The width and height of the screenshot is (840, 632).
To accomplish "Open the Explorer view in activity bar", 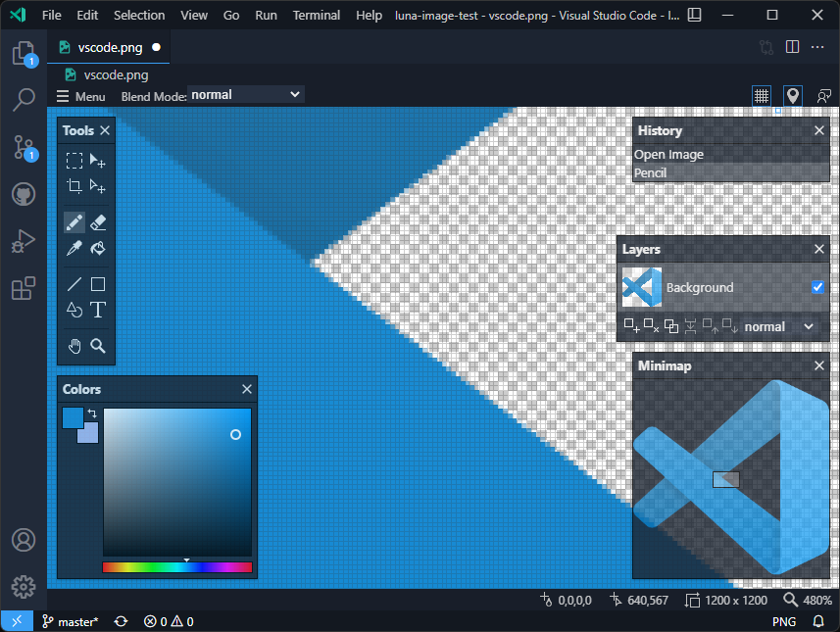I will point(24,54).
